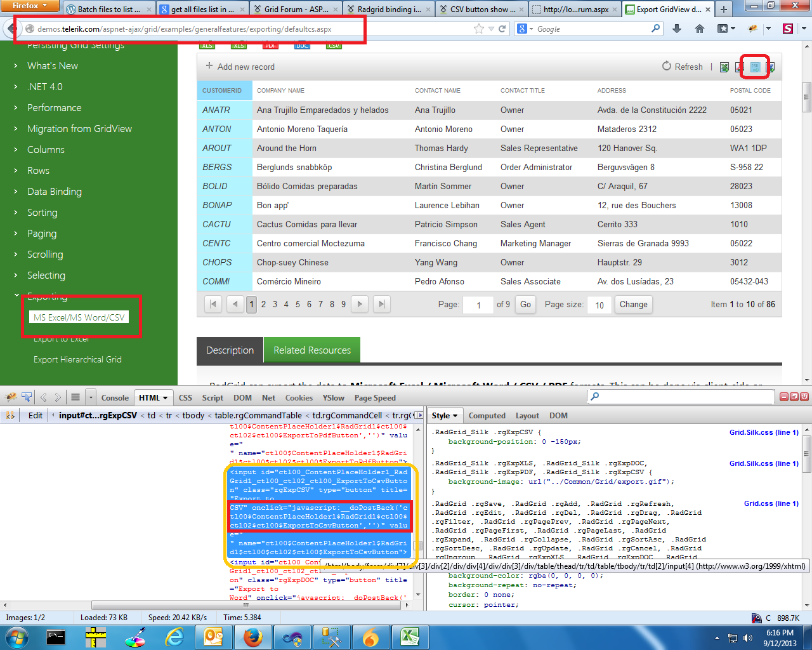Open the Related Resources tab

point(312,350)
